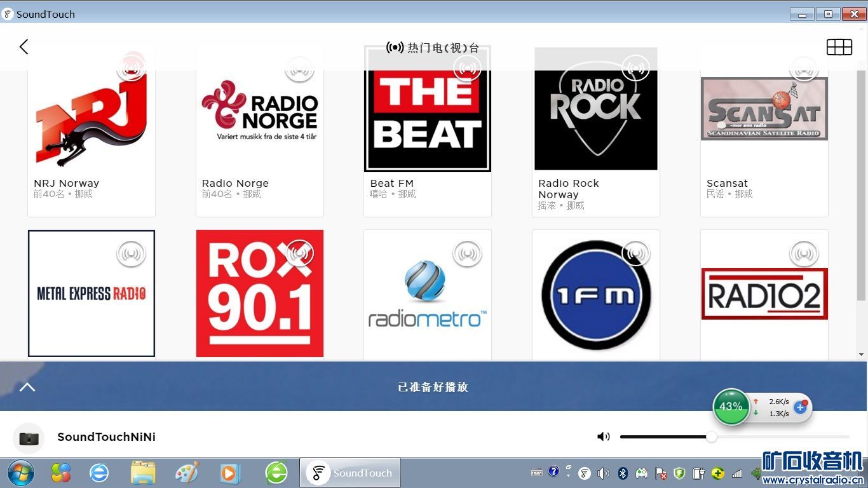
Task: Open the four-colored balls taskbar icon
Action: point(61,473)
